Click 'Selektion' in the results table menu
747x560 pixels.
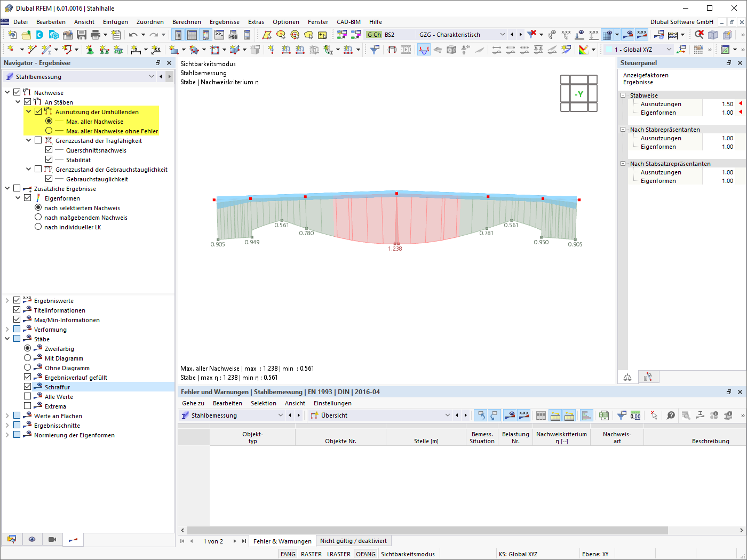click(x=264, y=403)
